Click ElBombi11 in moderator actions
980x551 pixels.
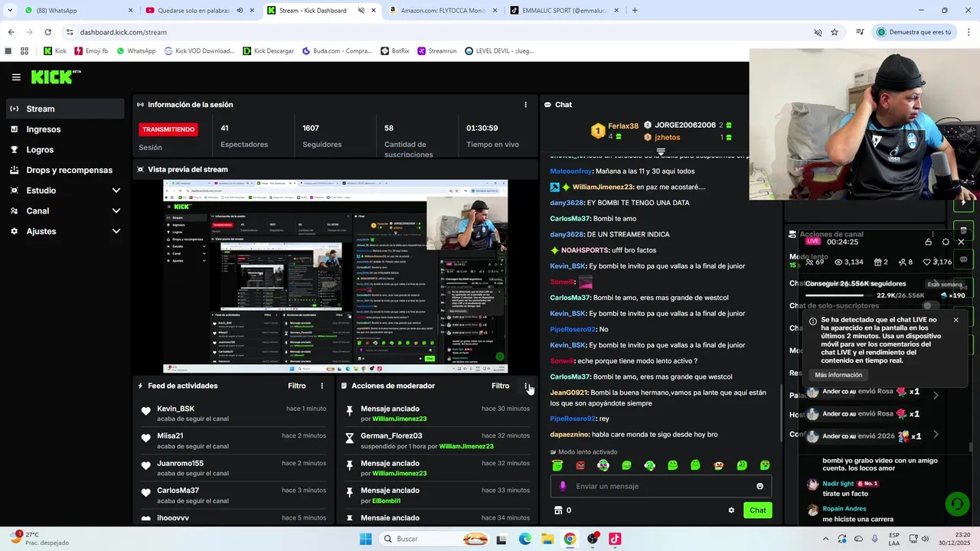386,500
